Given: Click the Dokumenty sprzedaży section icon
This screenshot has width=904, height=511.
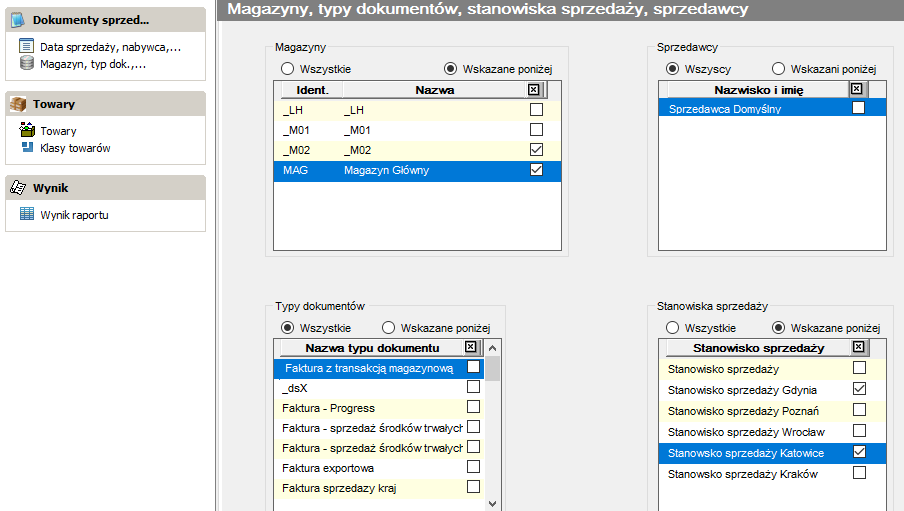Looking at the screenshot, I should pos(18,20).
